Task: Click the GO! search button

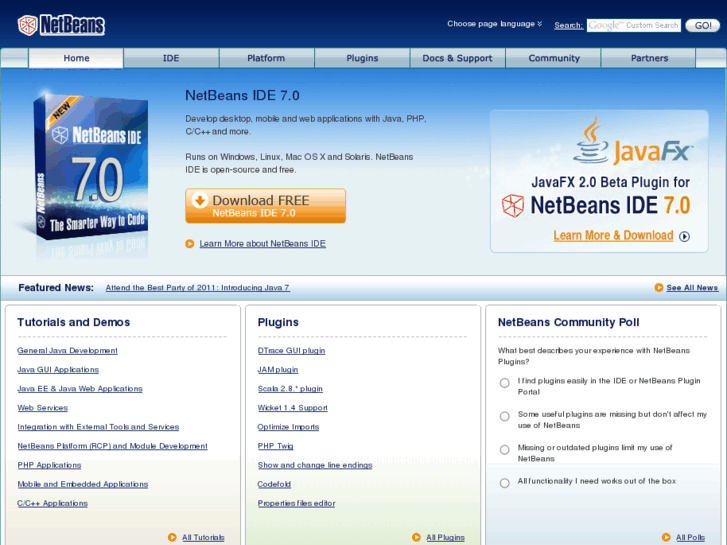Action: (x=702, y=26)
